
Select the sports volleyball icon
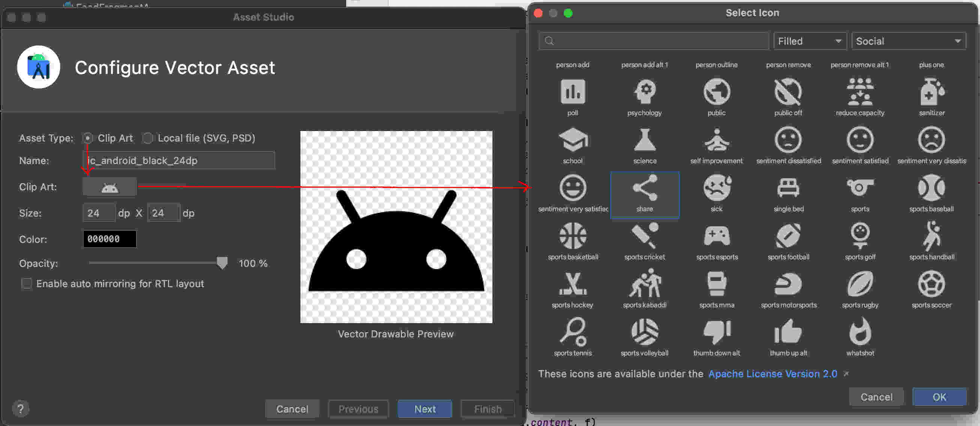click(644, 331)
